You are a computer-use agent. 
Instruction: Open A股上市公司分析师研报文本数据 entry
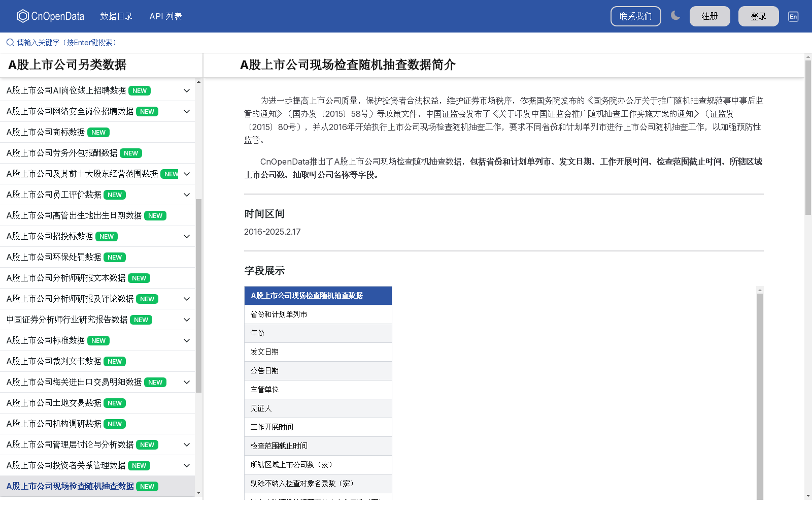point(97,278)
